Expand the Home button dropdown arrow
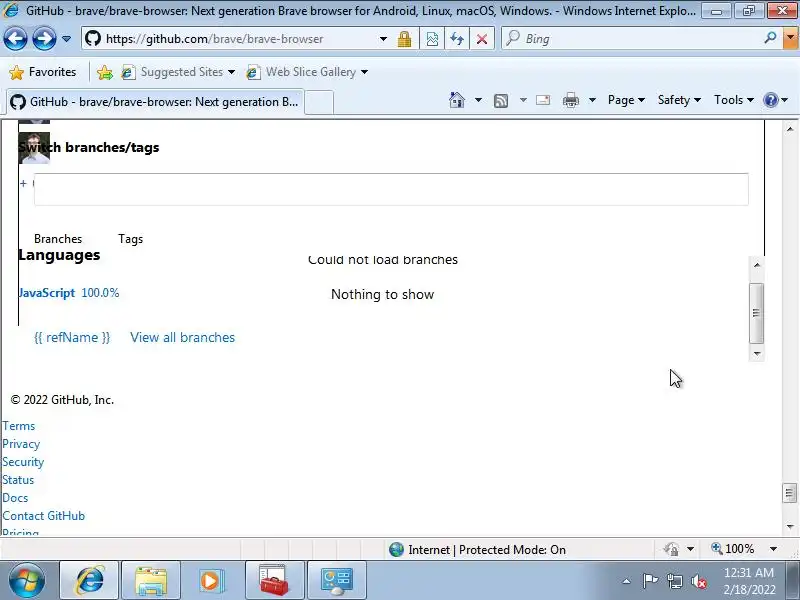This screenshot has height=600, width=800. [478, 100]
